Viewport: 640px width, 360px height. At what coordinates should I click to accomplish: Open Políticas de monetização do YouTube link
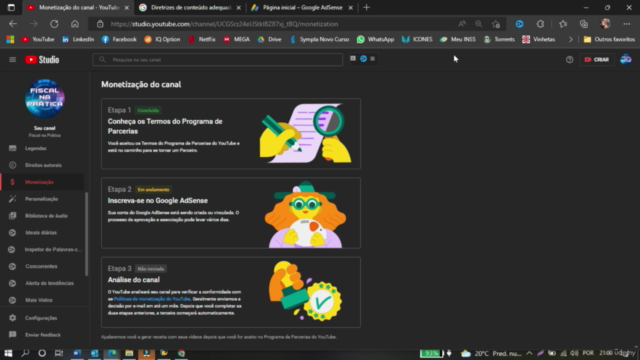coord(152,299)
